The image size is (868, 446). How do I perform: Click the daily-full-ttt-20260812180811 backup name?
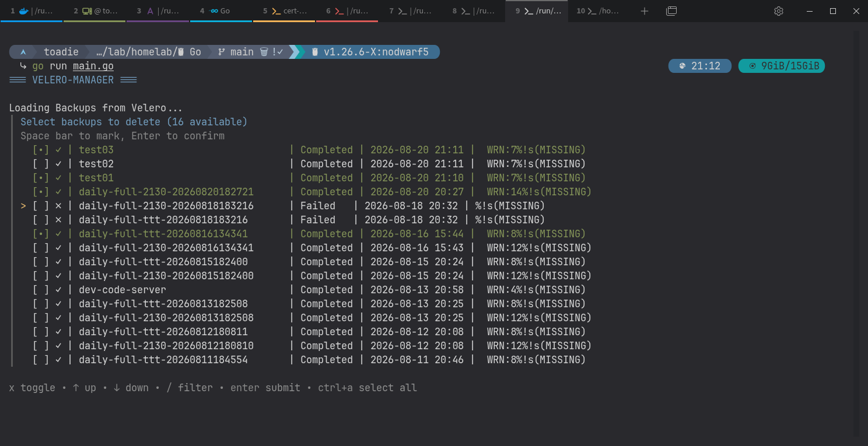(163, 332)
